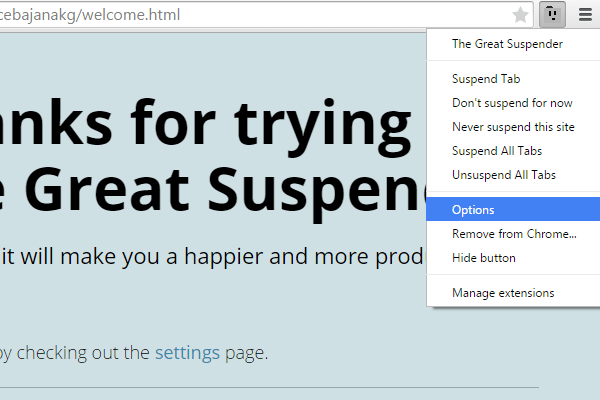Select Suspend All Tabs entry

pos(513,151)
